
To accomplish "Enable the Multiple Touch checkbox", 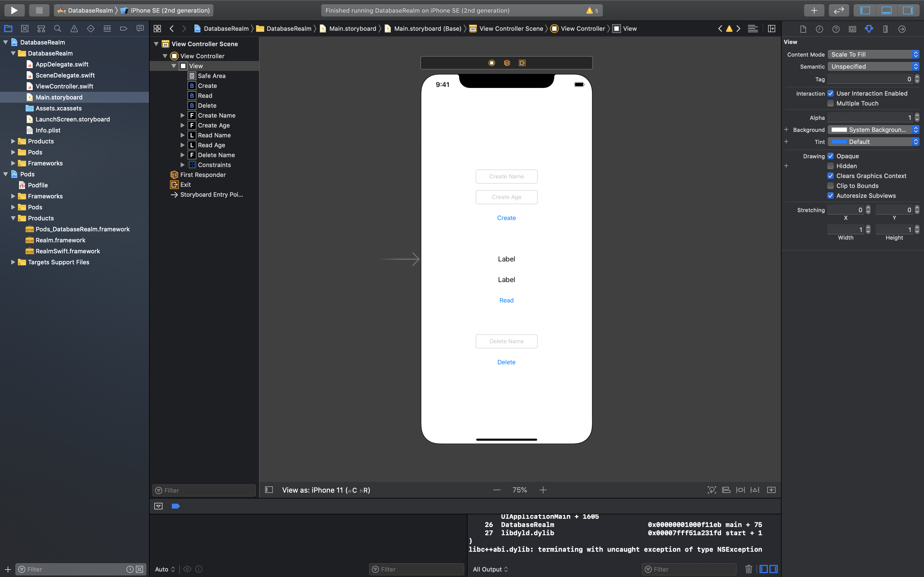I will (831, 103).
